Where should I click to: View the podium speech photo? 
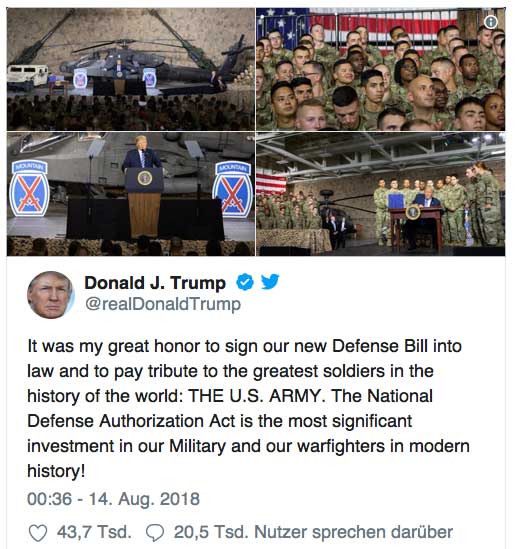click(x=131, y=194)
